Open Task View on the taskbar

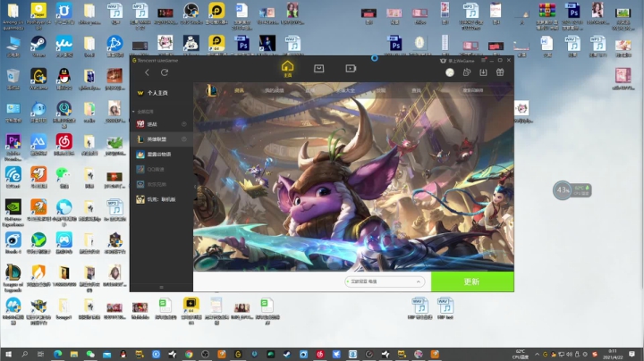(40, 354)
